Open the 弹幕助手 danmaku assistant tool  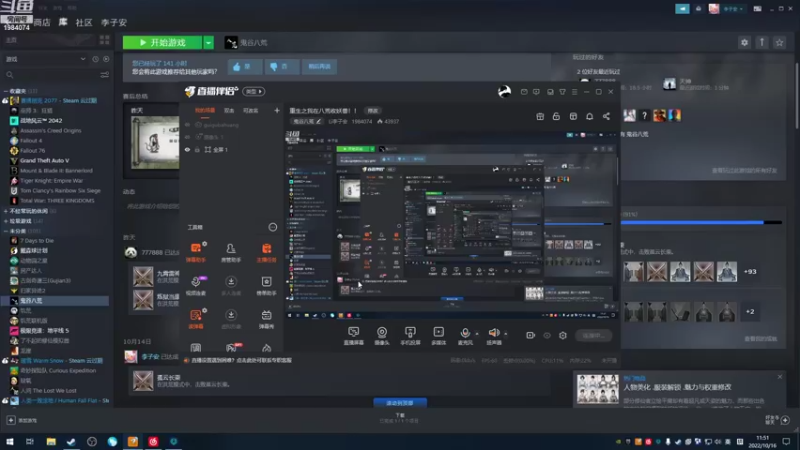[x=196, y=252]
